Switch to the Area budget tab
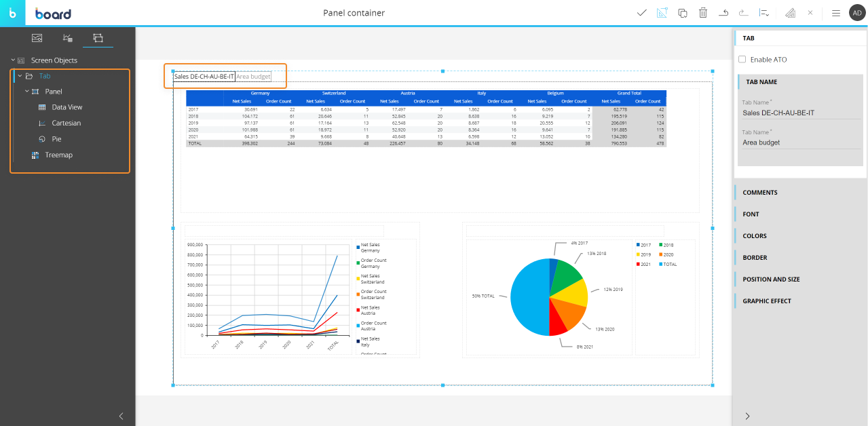 tap(253, 77)
